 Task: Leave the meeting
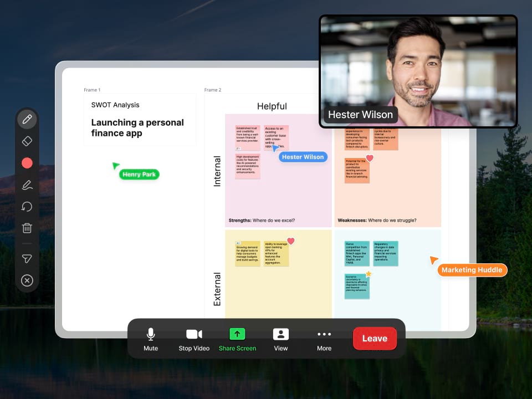(x=375, y=339)
